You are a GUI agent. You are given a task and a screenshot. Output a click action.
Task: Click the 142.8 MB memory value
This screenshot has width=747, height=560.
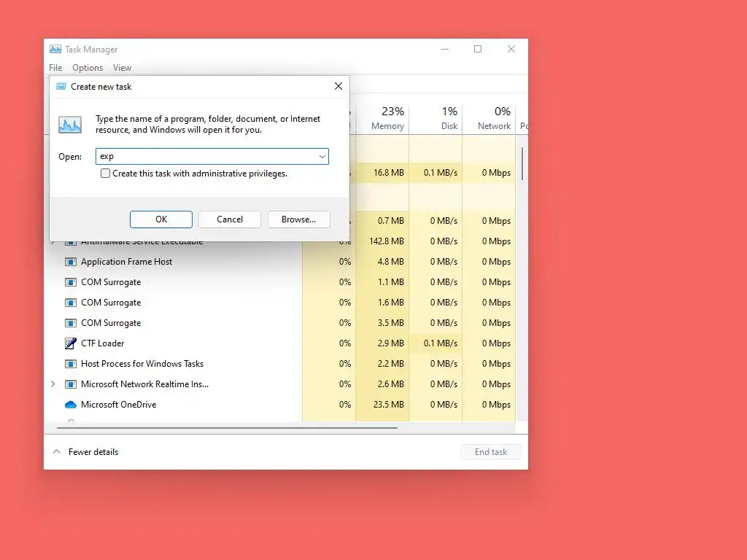tap(387, 241)
